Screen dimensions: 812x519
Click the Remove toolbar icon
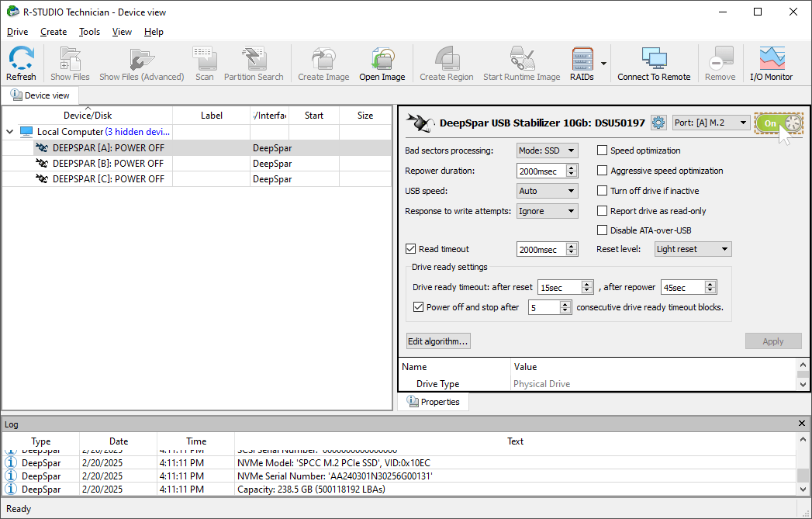[x=720, y=63]
